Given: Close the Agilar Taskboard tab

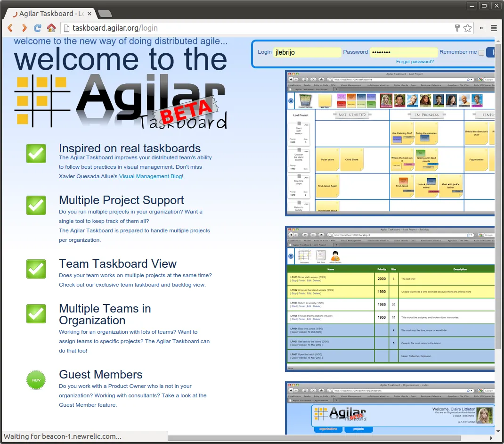Looking at the screenshot, I should pyautogui.click(x=89, y=14).
